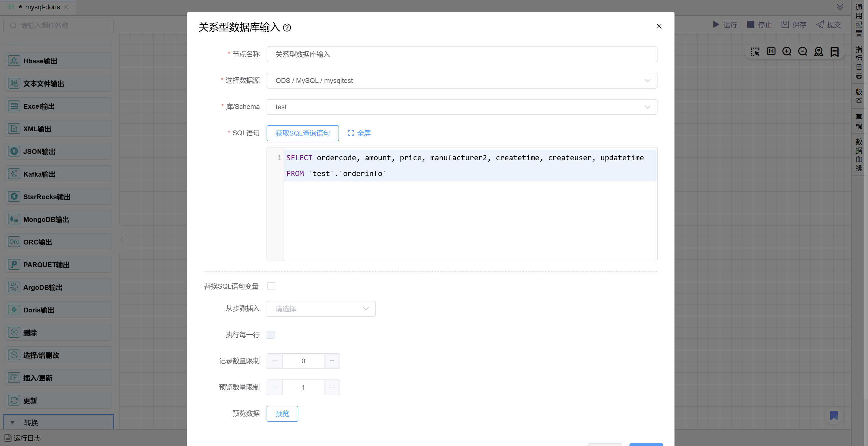Click the fullscreen SQL editor icon
868x446 pixels.
[x=351, y=133]
